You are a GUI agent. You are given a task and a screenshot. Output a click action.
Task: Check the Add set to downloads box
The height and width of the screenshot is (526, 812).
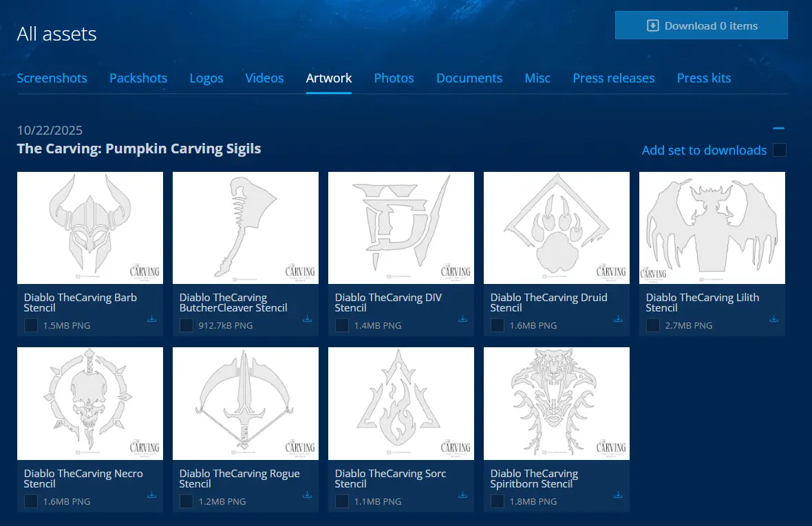pyautogui.click(x=779, y=150)
